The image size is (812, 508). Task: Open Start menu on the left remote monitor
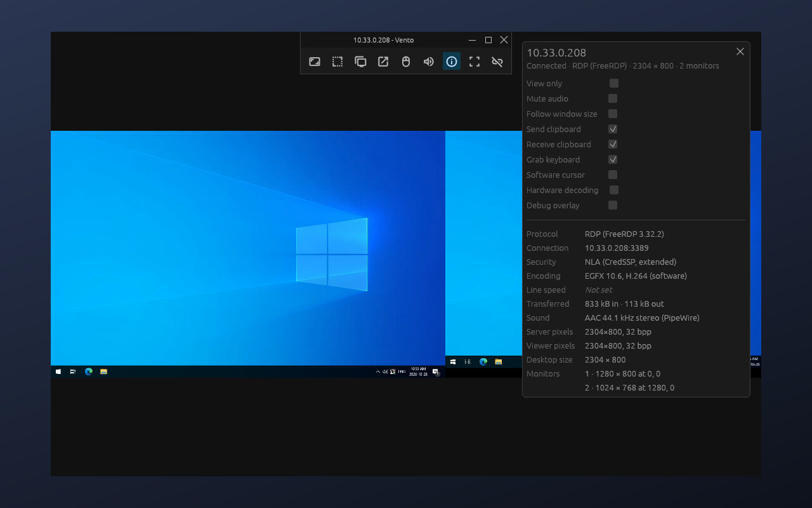pyautogui.click(x=58, y=371)
